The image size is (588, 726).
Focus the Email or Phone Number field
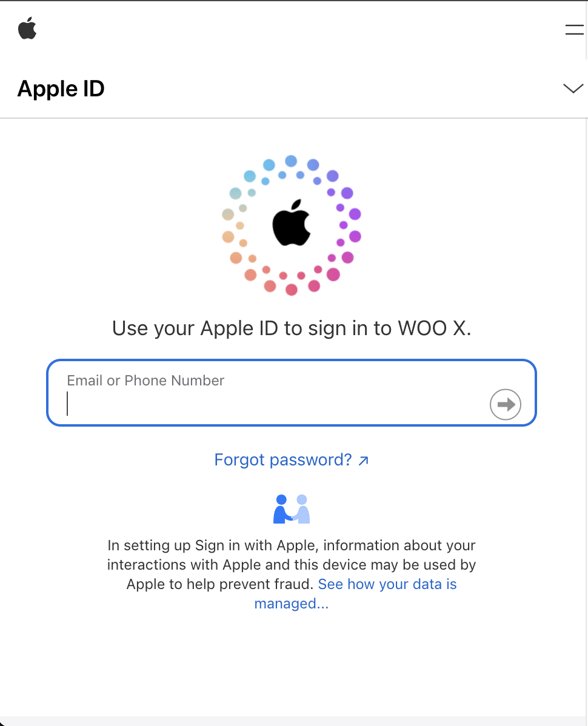click(x=291, y=393)
